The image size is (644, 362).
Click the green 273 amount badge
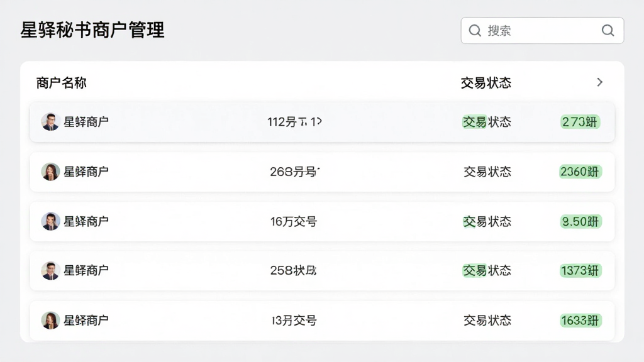tap(580, 122)
